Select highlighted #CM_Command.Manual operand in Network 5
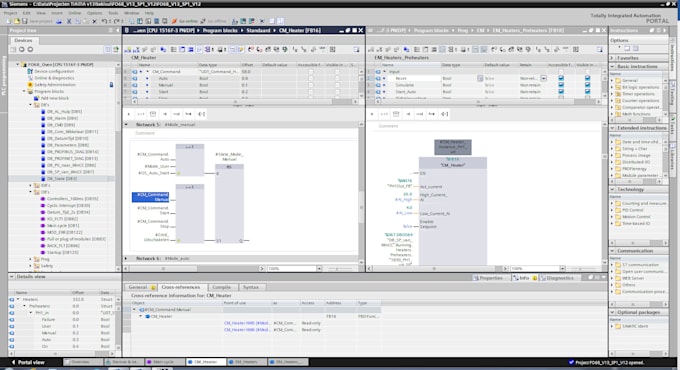 pos(150,197)
